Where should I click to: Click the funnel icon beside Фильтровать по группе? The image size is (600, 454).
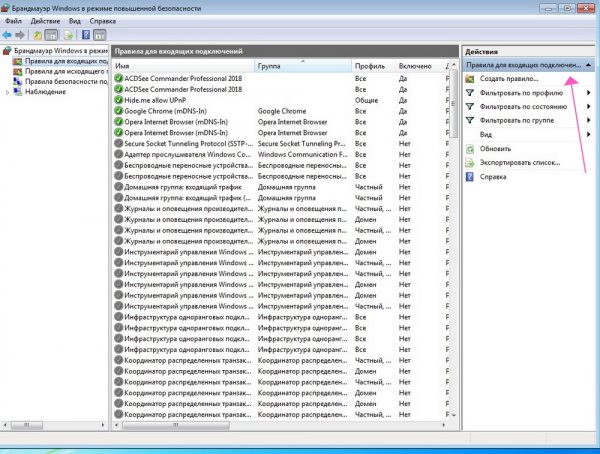470,120
